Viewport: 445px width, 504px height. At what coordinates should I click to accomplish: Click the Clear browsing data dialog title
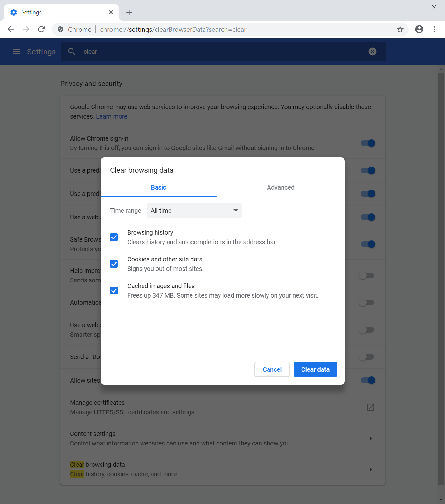click(x=142, y=170)
